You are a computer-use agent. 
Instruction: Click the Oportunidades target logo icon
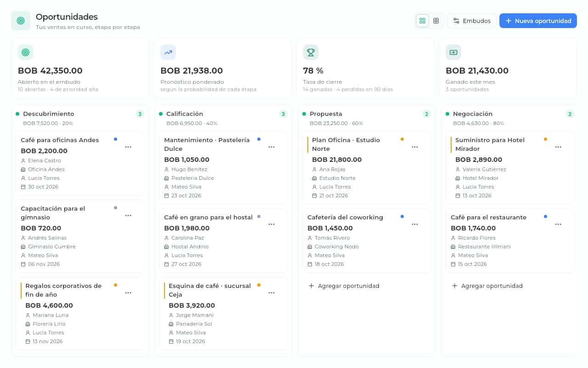click(x=21, y=21)
